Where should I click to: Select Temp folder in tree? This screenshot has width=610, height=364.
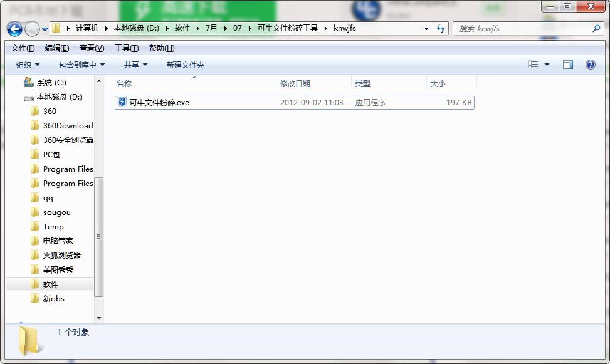coord(53,227)
